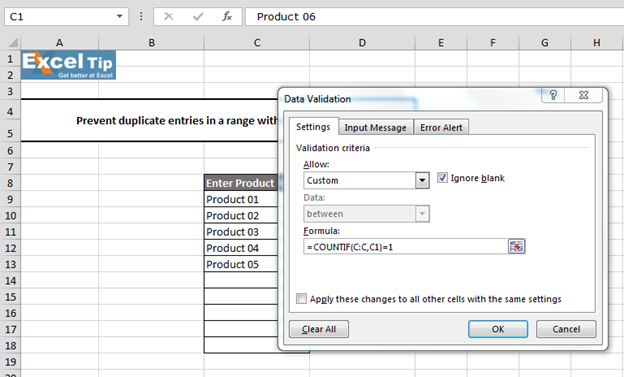Select row 10 header
Screen dimensions: 624x377
(x=10, y=216)
